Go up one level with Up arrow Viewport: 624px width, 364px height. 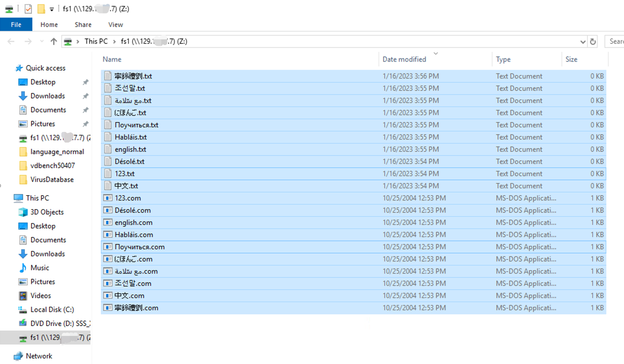pos(54,42)
